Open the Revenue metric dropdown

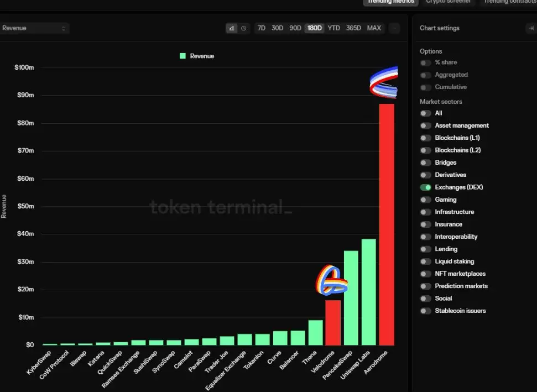point(34,28)
